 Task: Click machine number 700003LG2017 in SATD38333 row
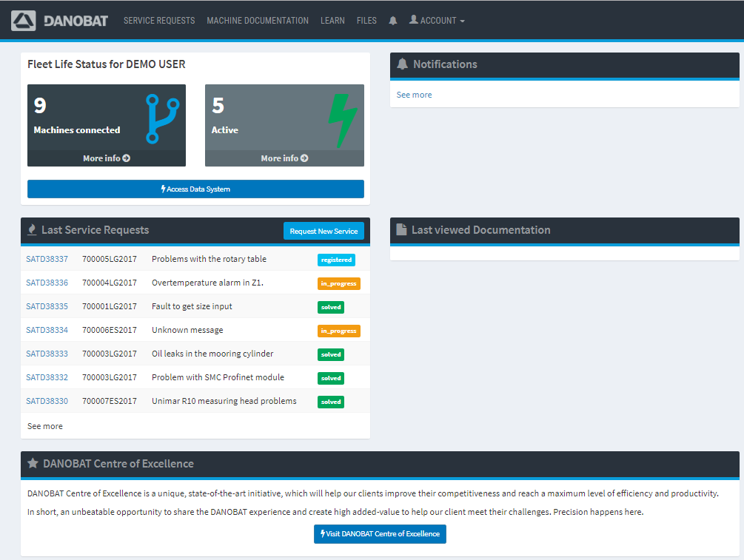coord(110,354)
